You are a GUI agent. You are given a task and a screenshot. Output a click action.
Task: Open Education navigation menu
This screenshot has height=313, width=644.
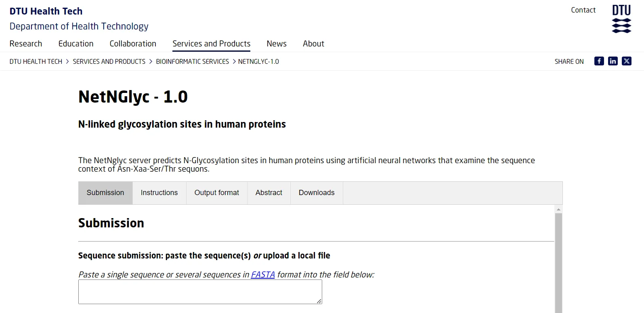click(x=76, y=44)
